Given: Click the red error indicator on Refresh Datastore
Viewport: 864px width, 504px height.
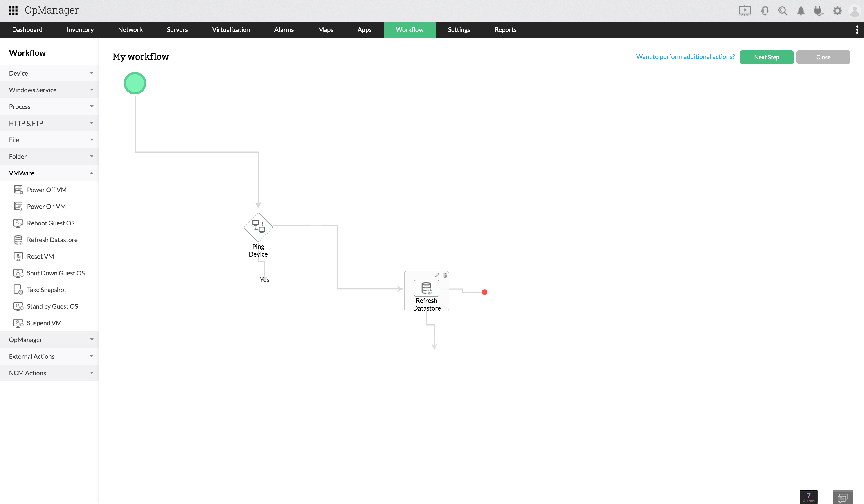Looking at the screenshot, I should [484, 292].
